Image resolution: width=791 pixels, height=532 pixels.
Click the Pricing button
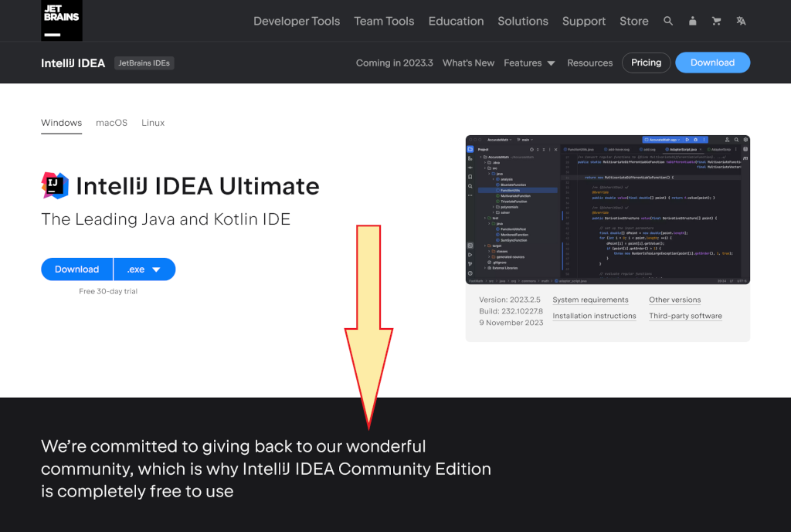[x=647, y=63]
